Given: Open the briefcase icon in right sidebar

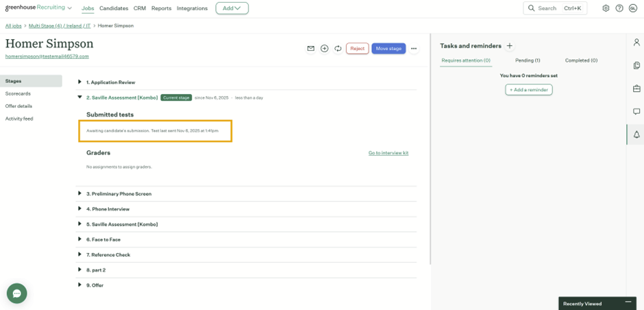Looking at the screenshot, I should point(636,88).
